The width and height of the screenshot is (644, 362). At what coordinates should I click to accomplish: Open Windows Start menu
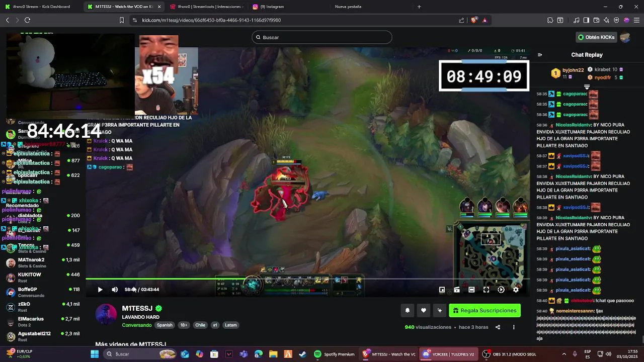tap(95, 354)
